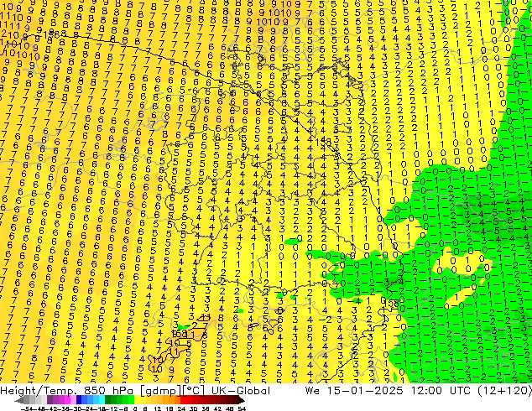
Task: Click the 'UK-Global' model name
Action: click(x=241, y=391)
